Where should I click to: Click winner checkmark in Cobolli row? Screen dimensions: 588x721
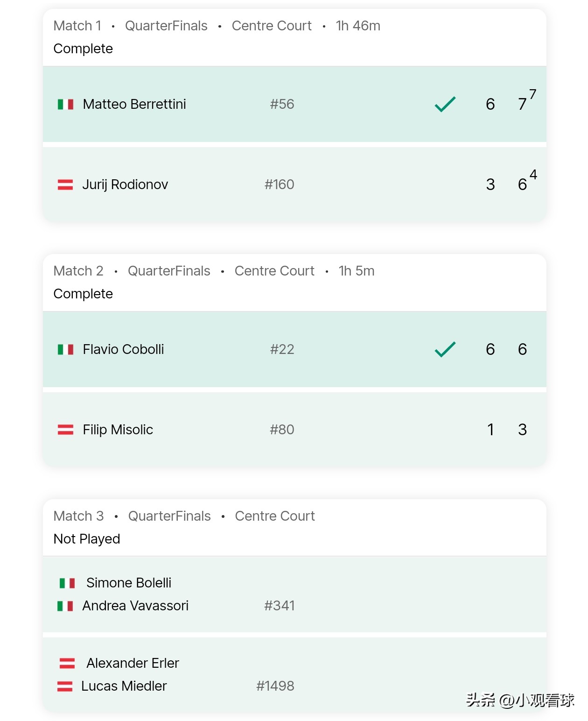[x=445, y=349]
